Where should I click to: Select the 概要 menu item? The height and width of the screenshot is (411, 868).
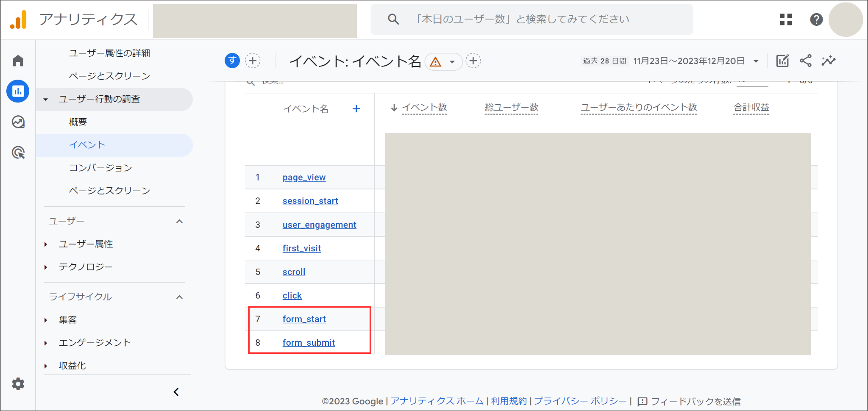pos(78,122)
